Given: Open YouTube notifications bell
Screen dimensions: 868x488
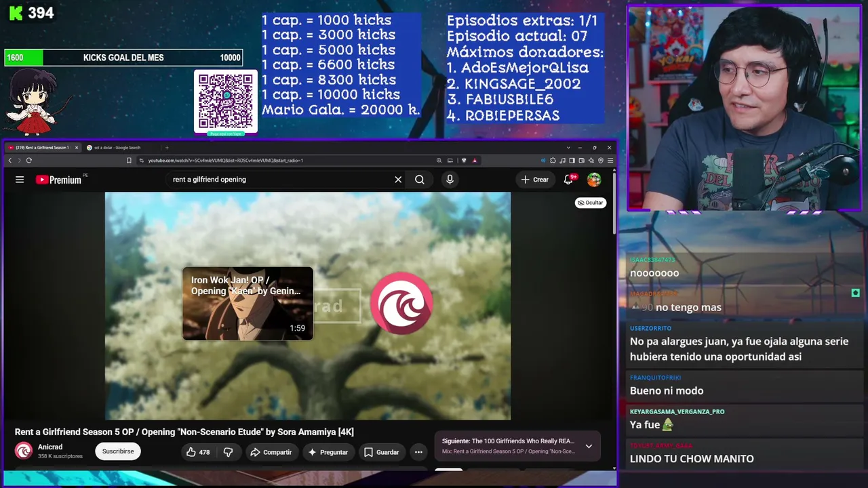Looking at the screenshot, I should (569, 180).
